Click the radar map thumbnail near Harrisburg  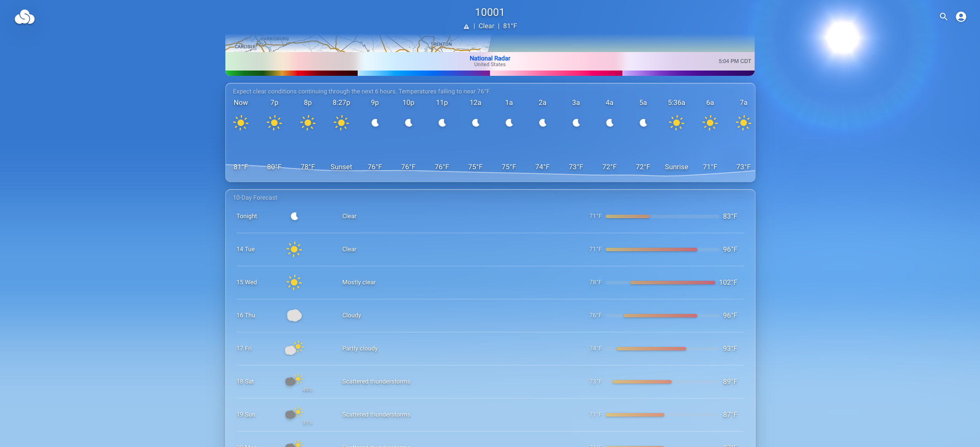357,43
